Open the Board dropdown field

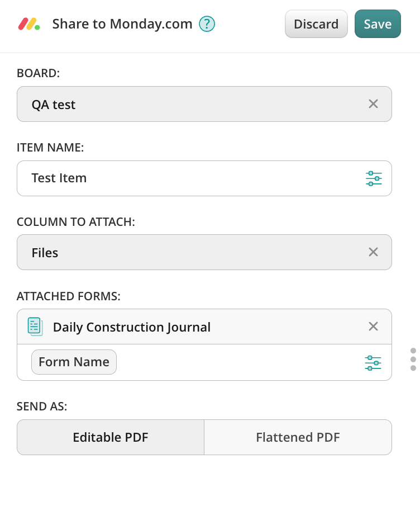(190, 104)
